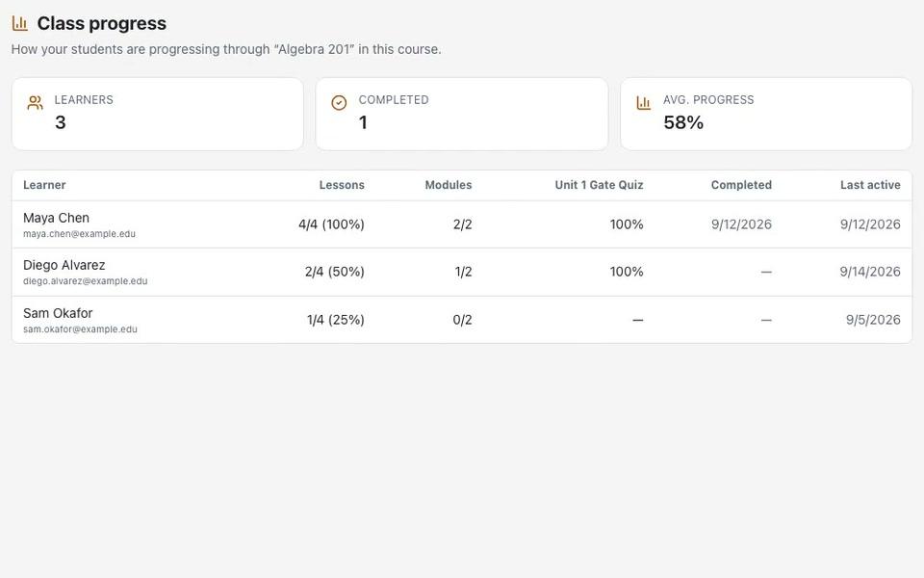
Task: Click the 58% average progress value
Action: pyautogui.click(x=683, y=122)
